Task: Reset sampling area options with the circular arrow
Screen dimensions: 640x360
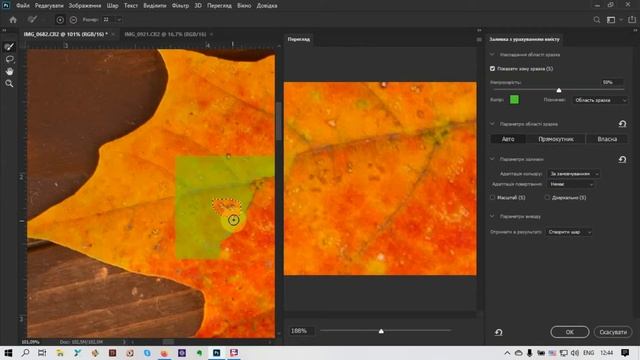Action: coord(622,124)
